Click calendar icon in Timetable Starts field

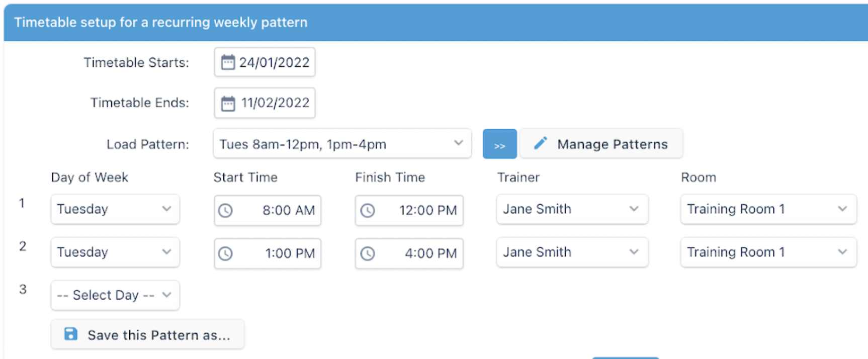[228, 62]
